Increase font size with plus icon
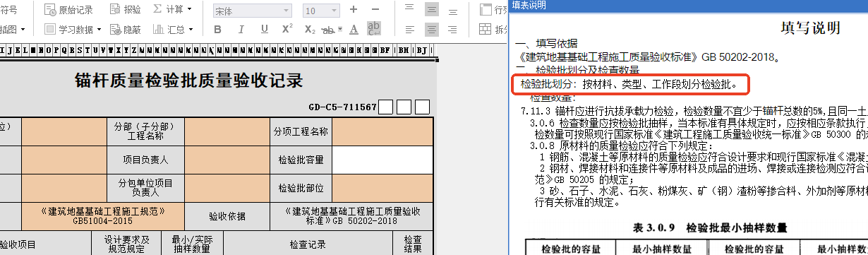This screenshot has height=255, width=868. point(354,10)
